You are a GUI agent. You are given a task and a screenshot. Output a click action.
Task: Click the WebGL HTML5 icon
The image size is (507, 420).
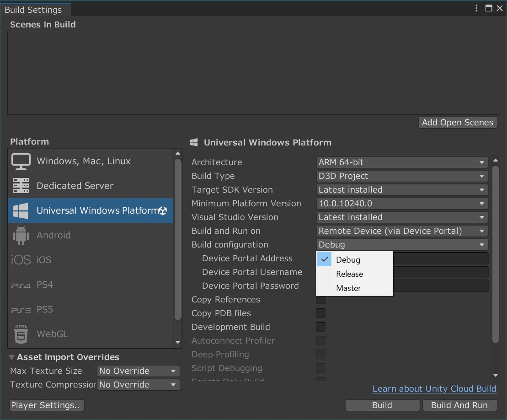pyautogui.click(x=21, y=334)
